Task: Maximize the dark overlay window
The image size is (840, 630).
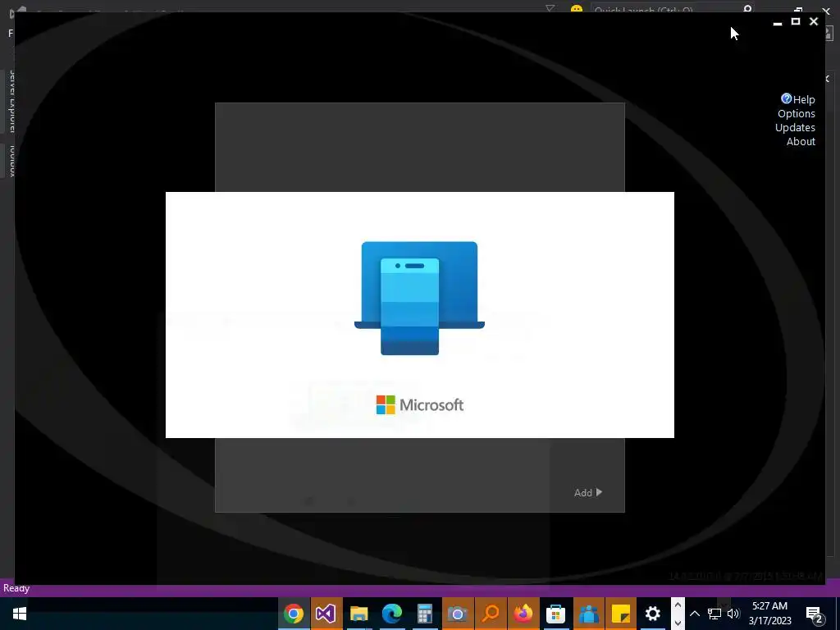Action: pyautogui.click(x=796, y=21)
